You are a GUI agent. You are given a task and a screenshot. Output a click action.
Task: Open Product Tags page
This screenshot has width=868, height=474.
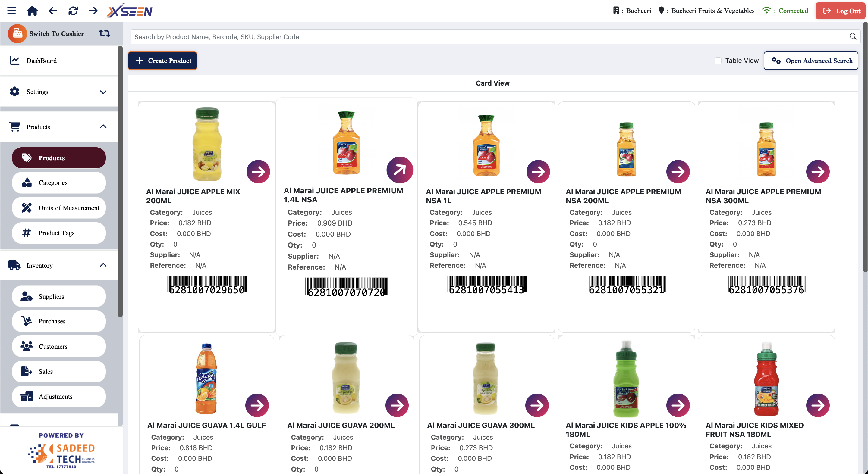click(x=59, y=233)
